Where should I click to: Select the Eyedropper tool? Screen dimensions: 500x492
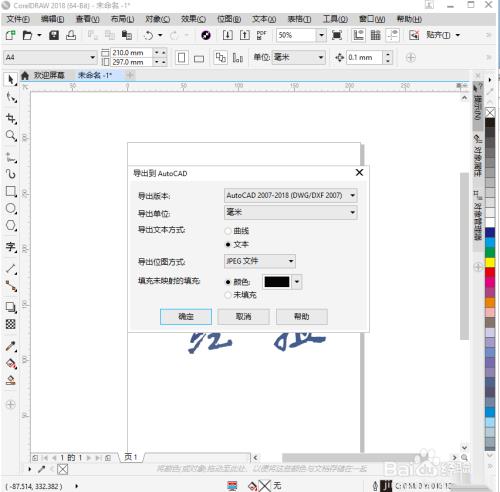coord(11,346)
